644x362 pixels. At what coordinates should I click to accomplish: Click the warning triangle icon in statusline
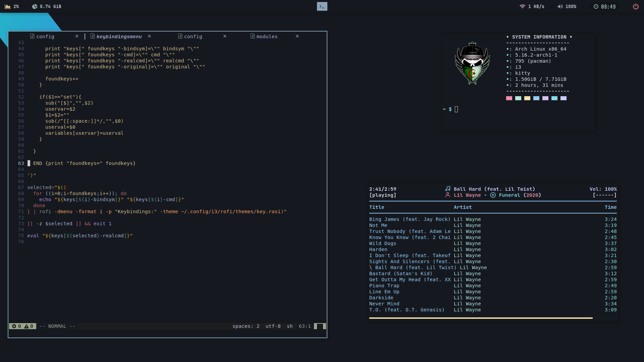pyautogui.click(x=26, y=326)
